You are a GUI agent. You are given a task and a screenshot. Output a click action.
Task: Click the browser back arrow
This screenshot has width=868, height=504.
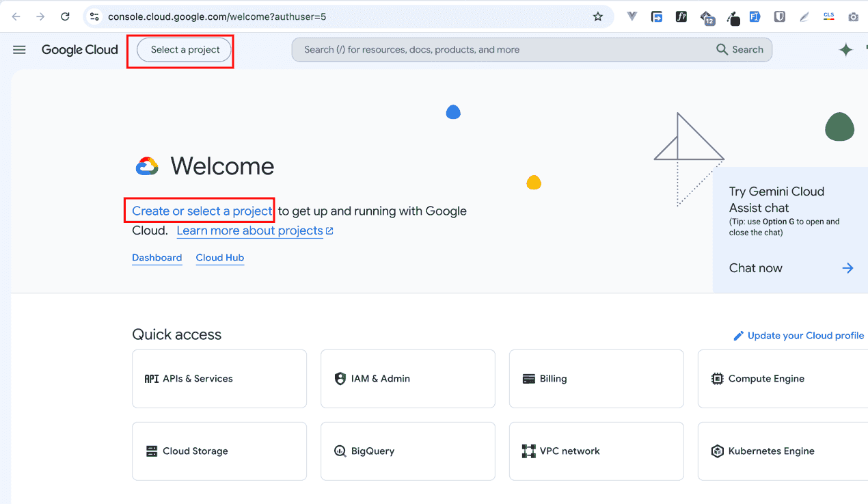point(16,16)
